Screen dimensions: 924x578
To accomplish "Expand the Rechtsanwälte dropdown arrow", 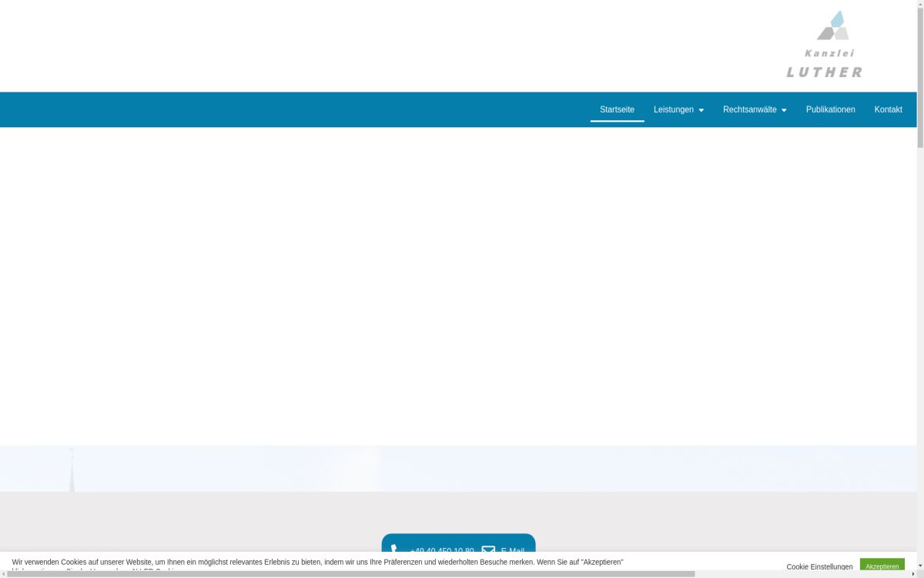I will pyautogui.click(x=784, y=110).
